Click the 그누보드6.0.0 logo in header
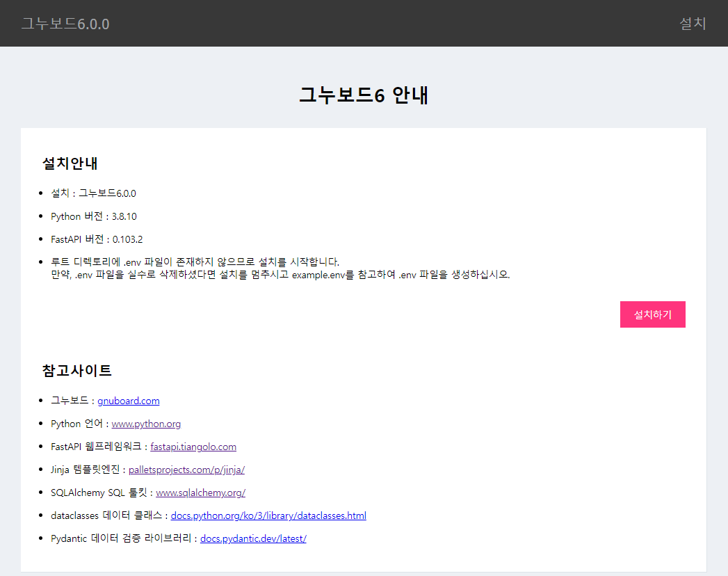Image resolution: width=728 pixels, height=576 pixels. pos(65,24)
